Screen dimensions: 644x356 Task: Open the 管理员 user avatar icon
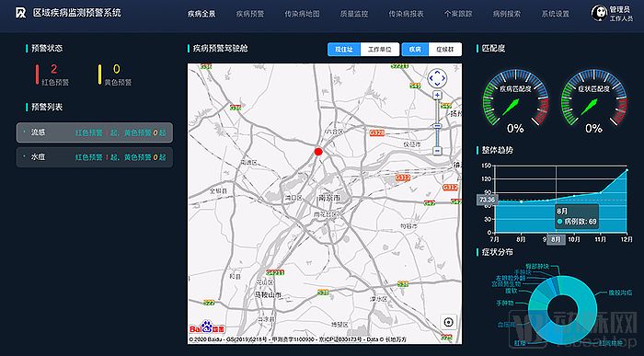(599, 13)
